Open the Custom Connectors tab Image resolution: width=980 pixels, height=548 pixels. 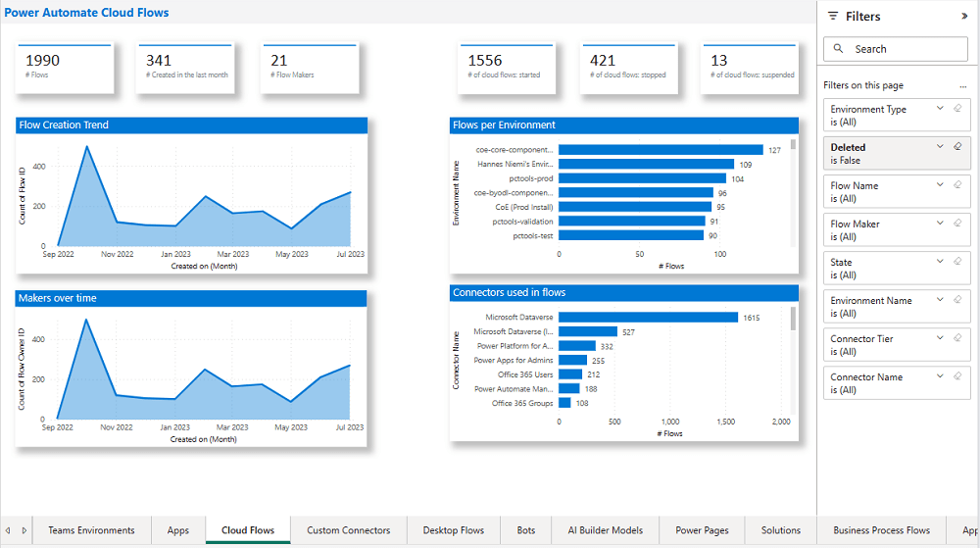348,530
